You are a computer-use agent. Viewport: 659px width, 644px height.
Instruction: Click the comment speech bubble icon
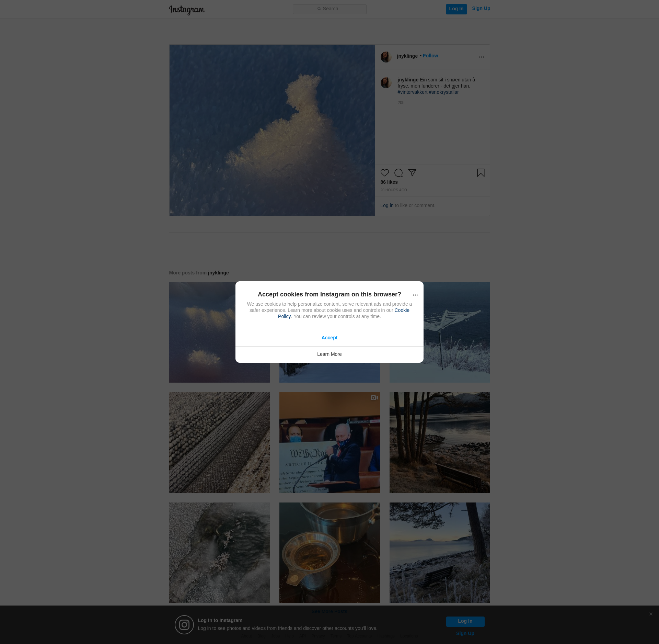point(398,173)
